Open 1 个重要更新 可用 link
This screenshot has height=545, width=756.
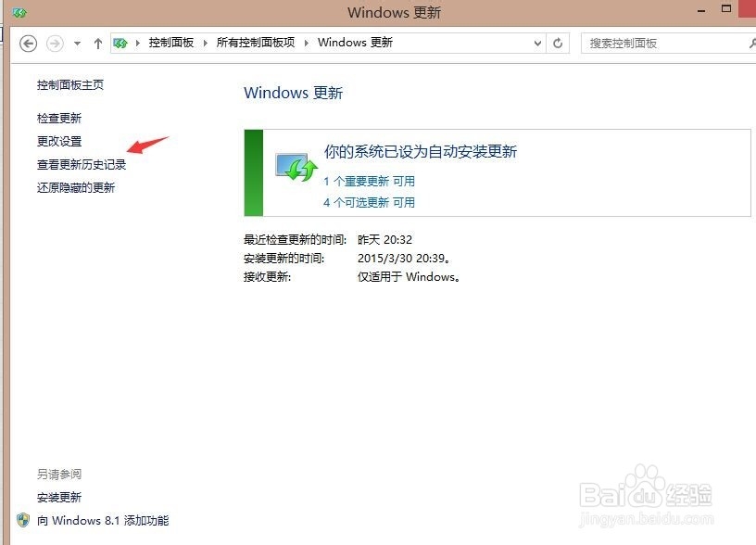pos(370,182)
